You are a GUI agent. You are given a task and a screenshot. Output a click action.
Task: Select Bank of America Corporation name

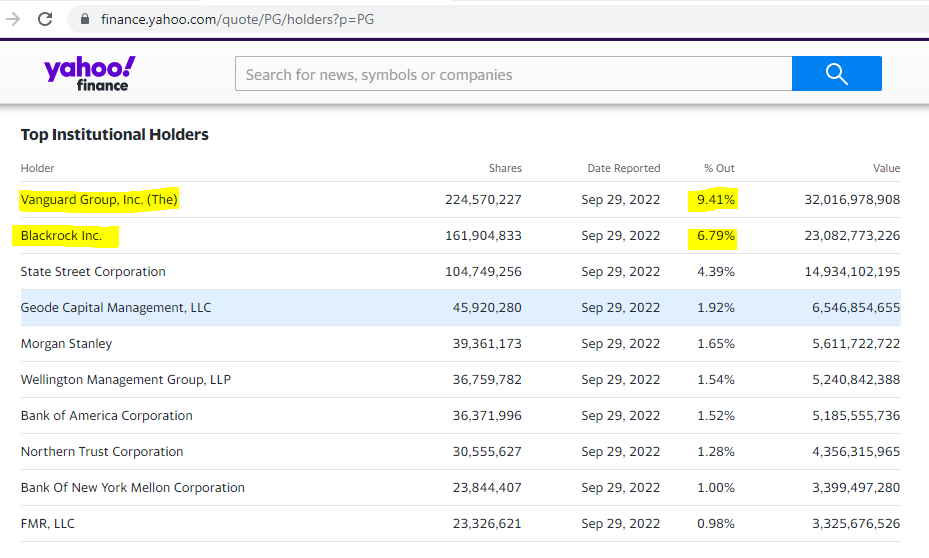107,415
